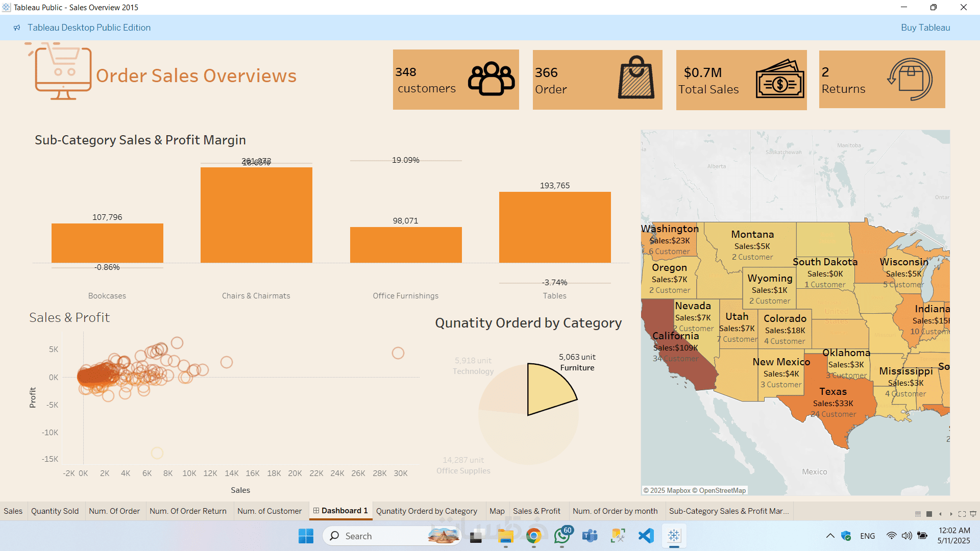Select the Num. Of Order Return tab
This screenshot has height=551, width=980.
(188, 511)
